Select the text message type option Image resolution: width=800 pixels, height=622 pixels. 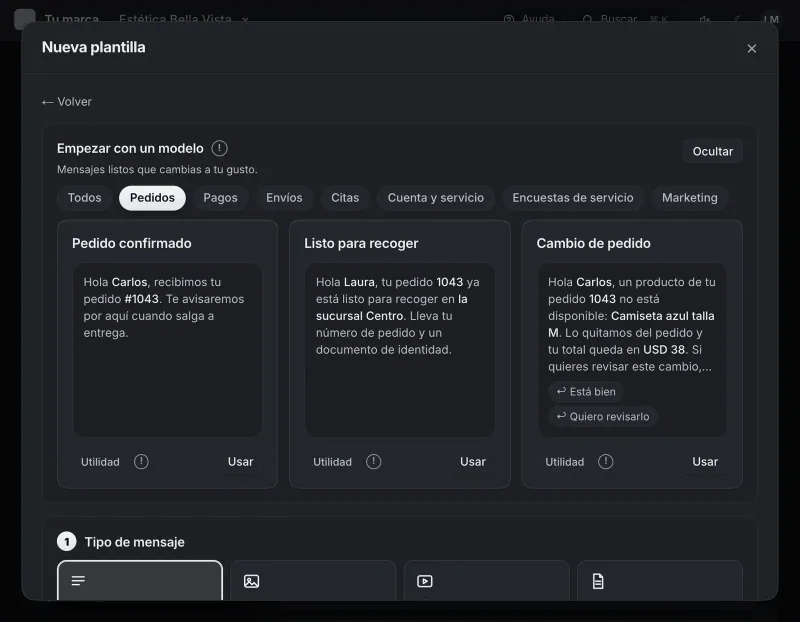pyautogui.click(x=140, y=581)
